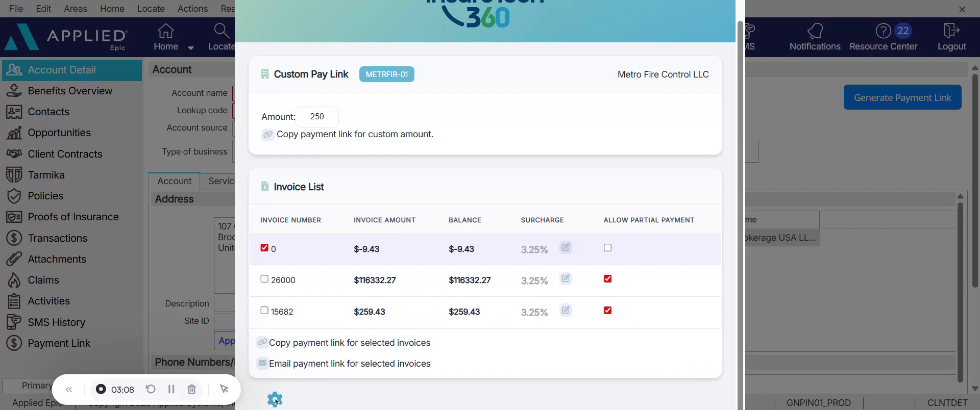Edit the surcharge for invoice 26000
Image resolution: width=980 pixels, height=410 pixels.
[566, 278]
